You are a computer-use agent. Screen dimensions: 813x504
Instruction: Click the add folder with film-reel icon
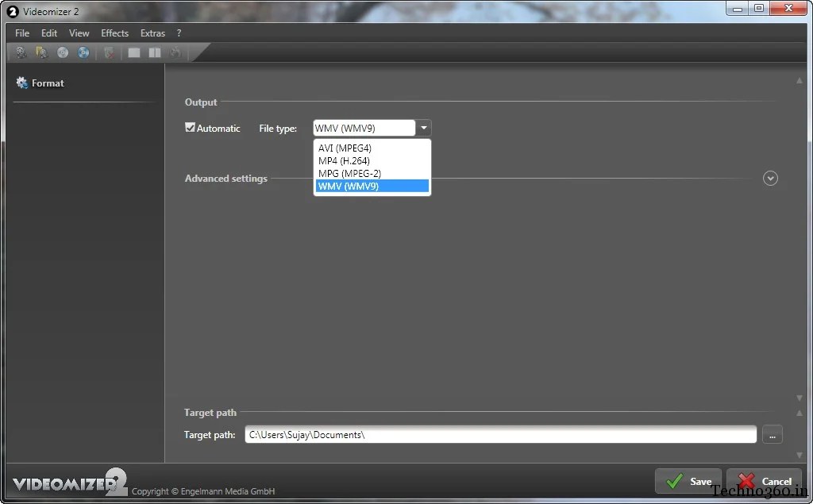pos(41,52)
